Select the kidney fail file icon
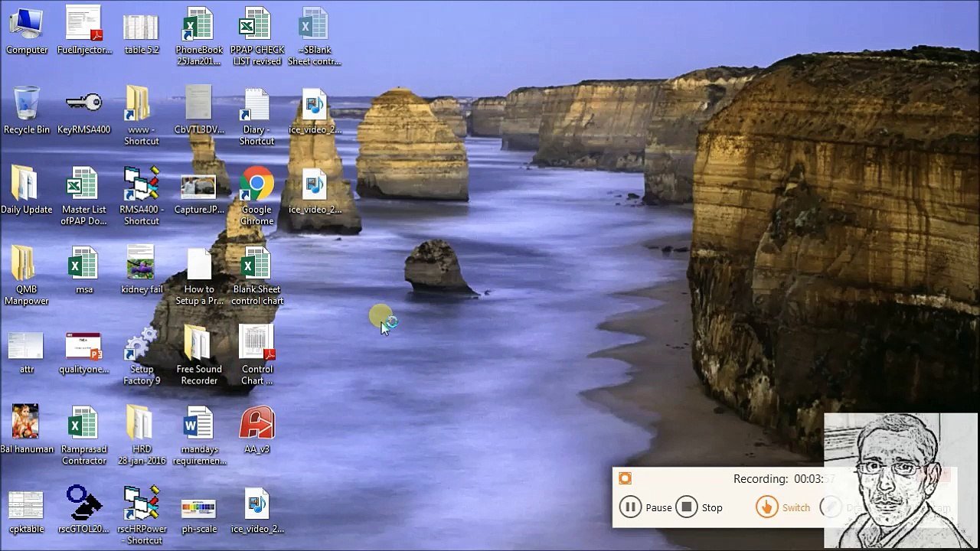 (142, 270)
